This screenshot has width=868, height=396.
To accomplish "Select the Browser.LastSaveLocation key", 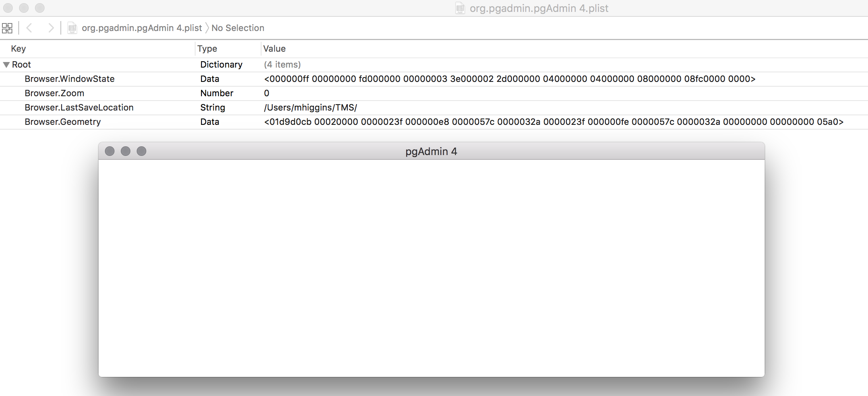I will 79,107.
